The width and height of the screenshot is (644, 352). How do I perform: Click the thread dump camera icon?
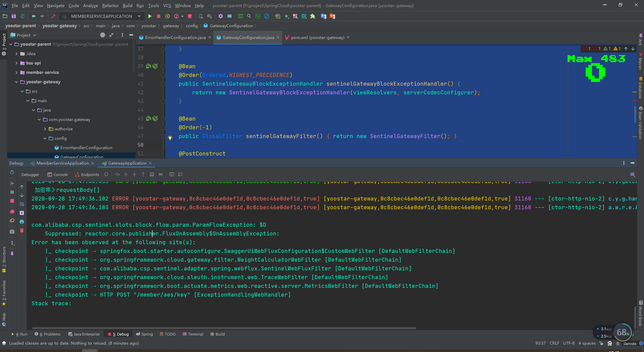[x=12, y=231]
